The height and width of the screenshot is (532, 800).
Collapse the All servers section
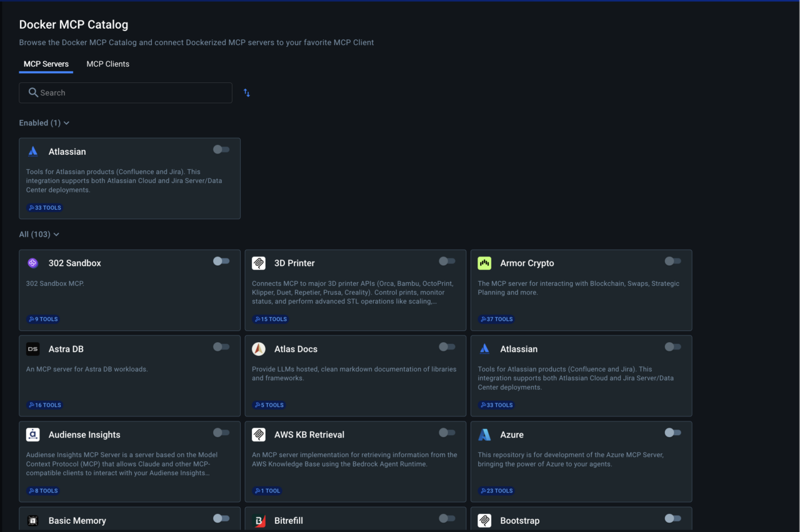[x=56, y=234]
